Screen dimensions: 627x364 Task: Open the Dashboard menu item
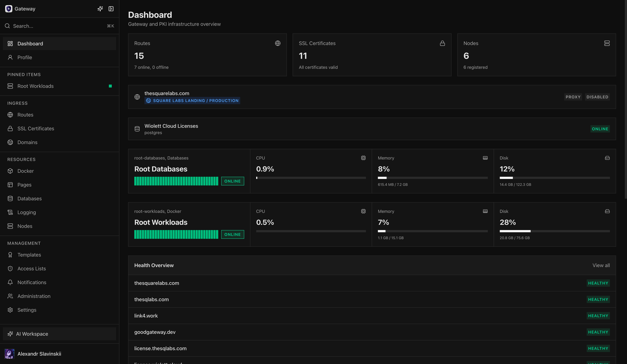(x=60, y=44)
